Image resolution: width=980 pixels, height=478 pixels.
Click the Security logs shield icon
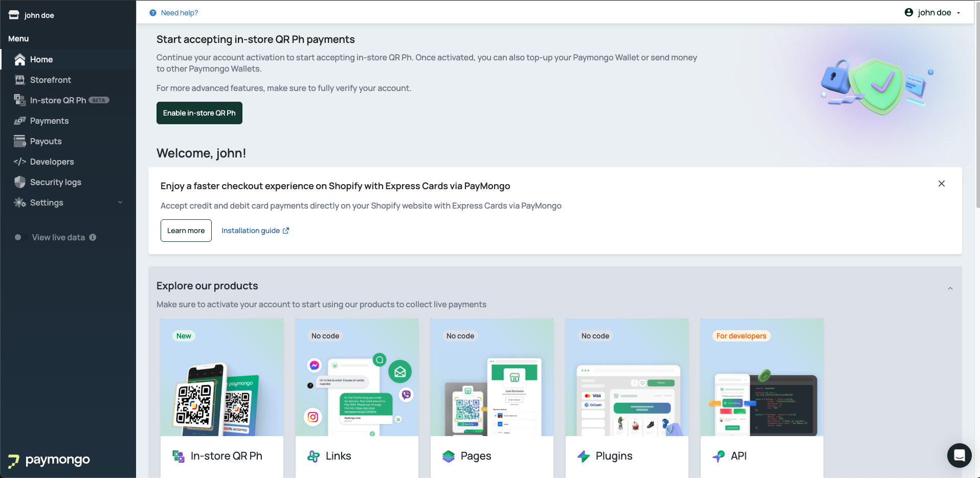[20, 182]
